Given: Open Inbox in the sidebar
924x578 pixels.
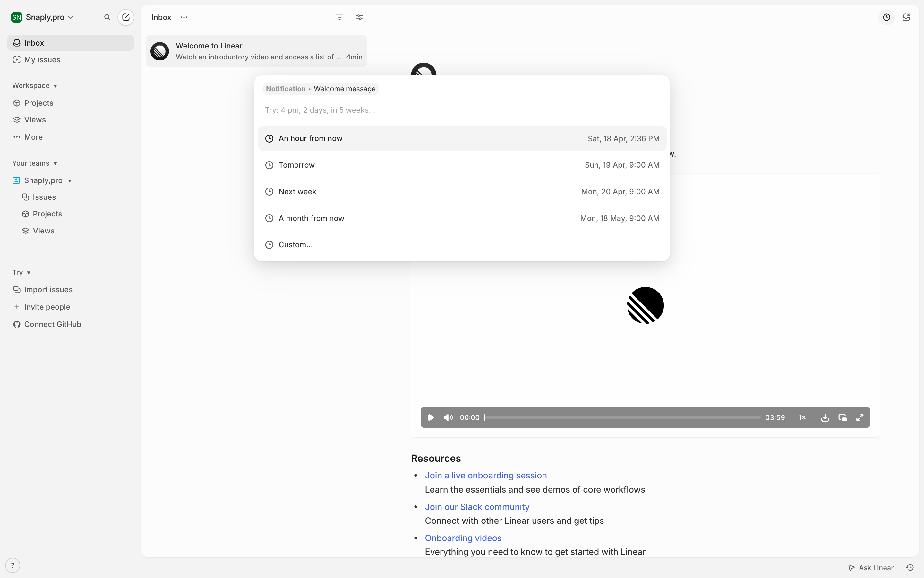Looking at the screenshot, I should coord(71,43).
